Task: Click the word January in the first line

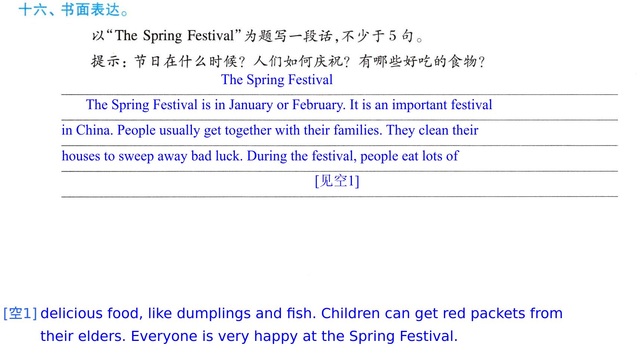Action: (251, 105)
